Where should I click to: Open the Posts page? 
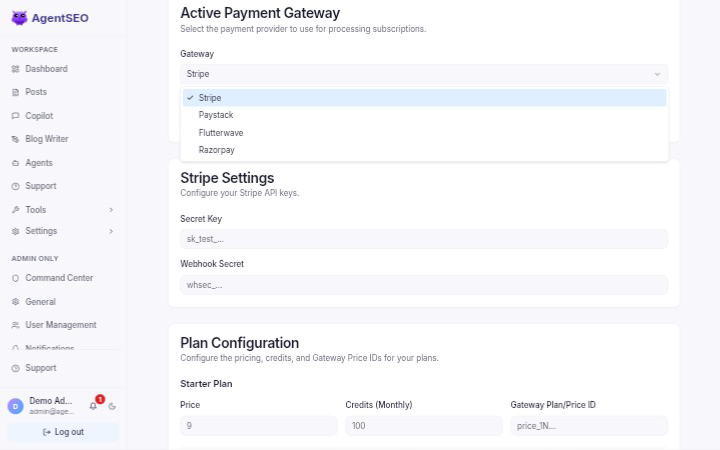(x=36, y=92)
